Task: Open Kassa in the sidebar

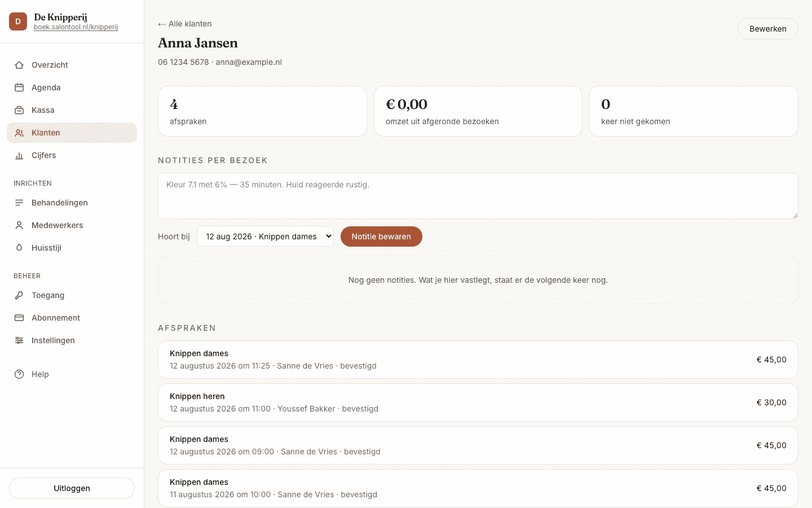Action: [72, 110]
